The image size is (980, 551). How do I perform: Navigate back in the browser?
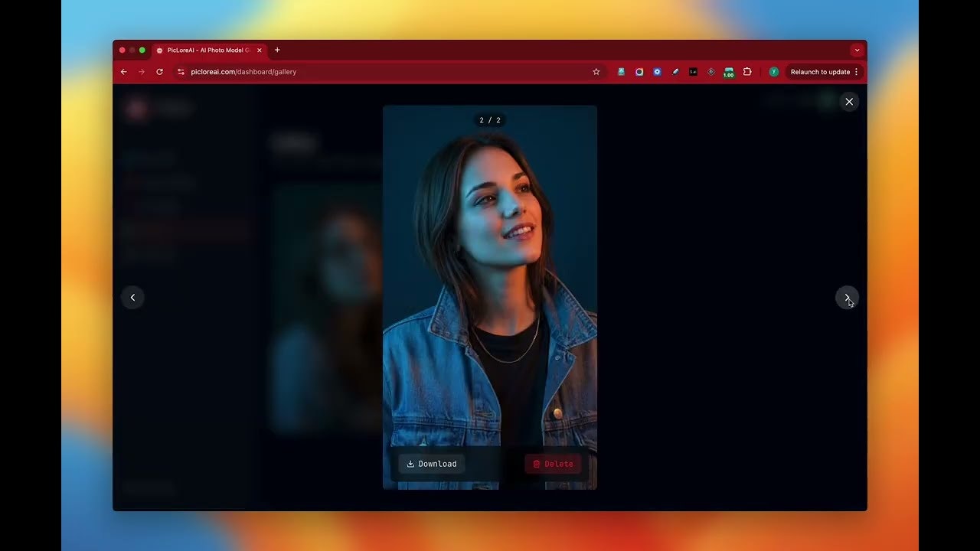tap(124, 72)
